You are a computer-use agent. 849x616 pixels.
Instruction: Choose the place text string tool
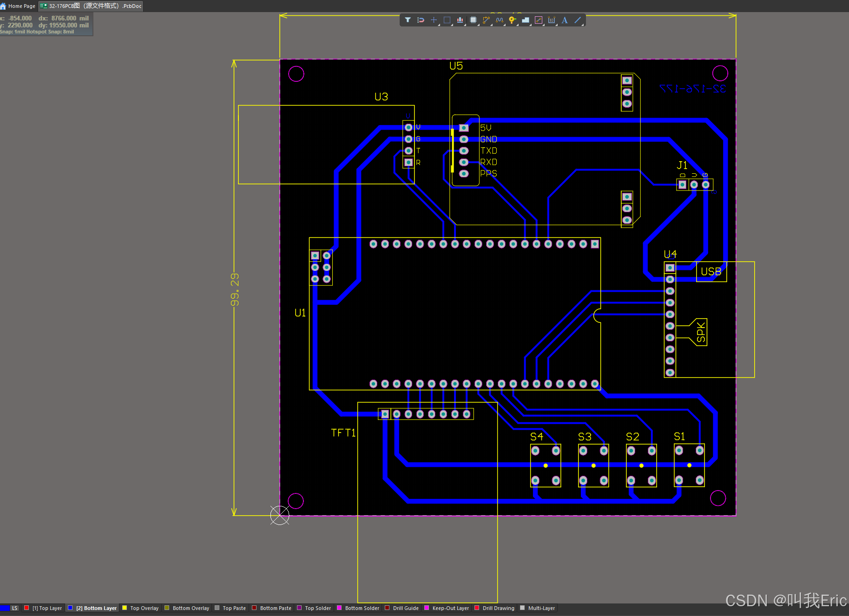(565, 20)
